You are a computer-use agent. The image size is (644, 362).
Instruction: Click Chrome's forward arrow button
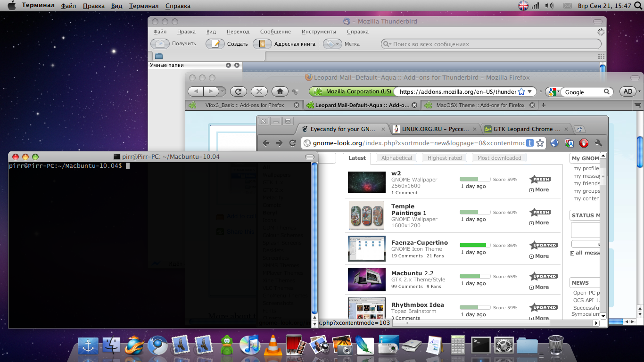coord(280,143)
